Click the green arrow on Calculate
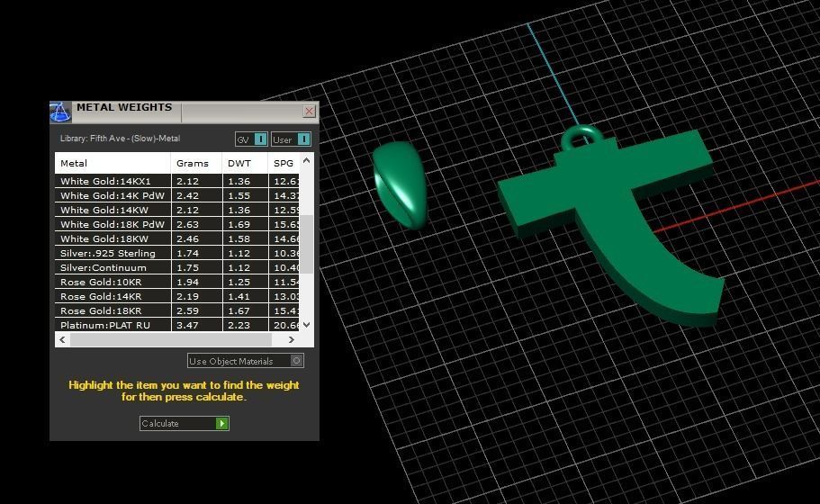Screen dimensions: 820x504 [221, 424]
